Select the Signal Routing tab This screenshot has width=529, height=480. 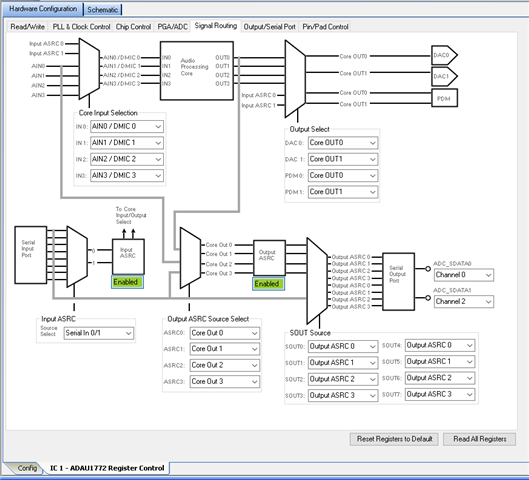pos(216,26)
